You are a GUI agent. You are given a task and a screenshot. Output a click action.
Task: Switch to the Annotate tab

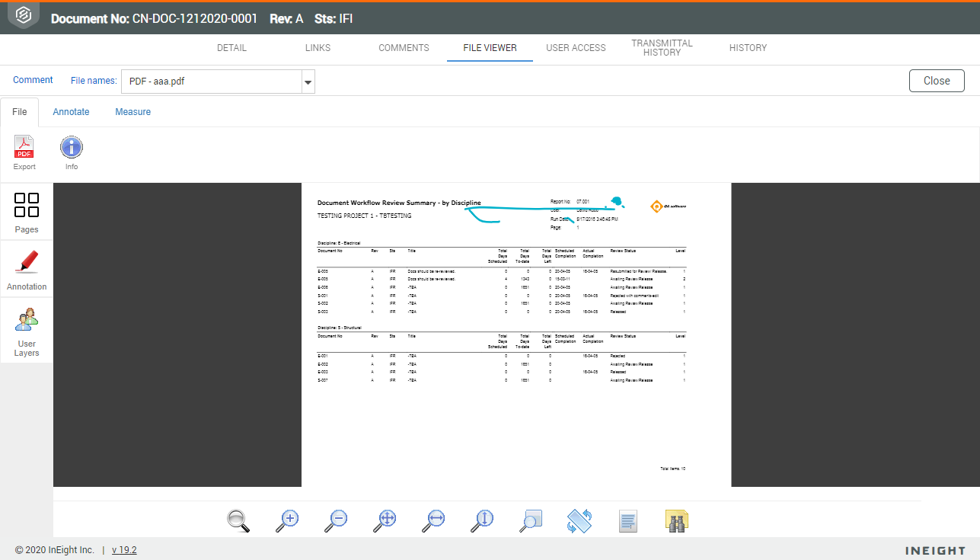click(71, 112)
